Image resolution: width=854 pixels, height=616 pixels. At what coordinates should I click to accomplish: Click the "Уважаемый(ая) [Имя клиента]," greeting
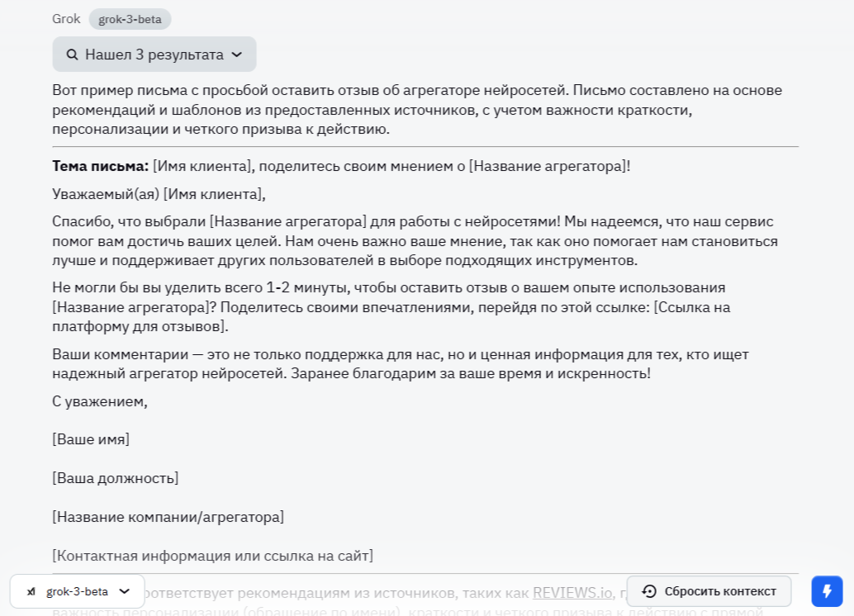(159, 194)
